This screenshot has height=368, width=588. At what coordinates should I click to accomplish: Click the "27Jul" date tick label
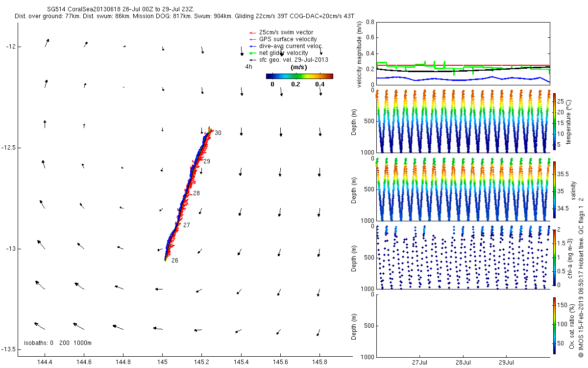click(x=420, y=363)
